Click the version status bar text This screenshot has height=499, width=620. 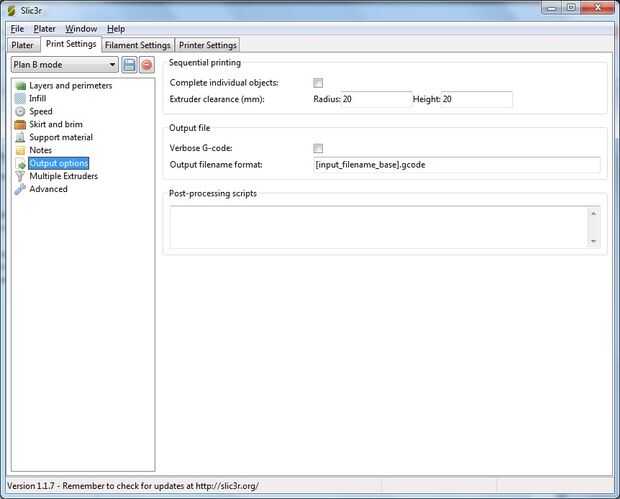click(133, 486)
